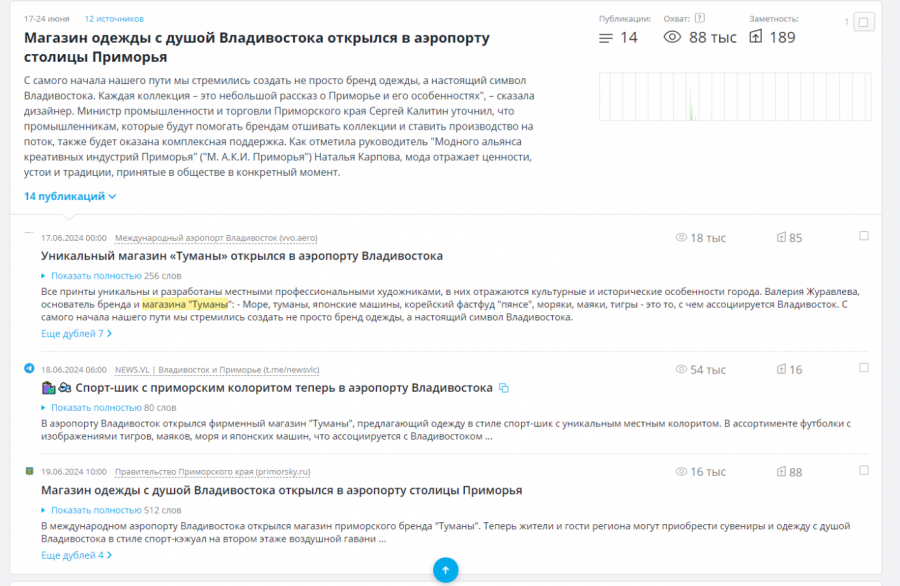Open the 'Правительство Приморского края (primorsky.ru)' source
900x586 pixels.
click(212, 471)
